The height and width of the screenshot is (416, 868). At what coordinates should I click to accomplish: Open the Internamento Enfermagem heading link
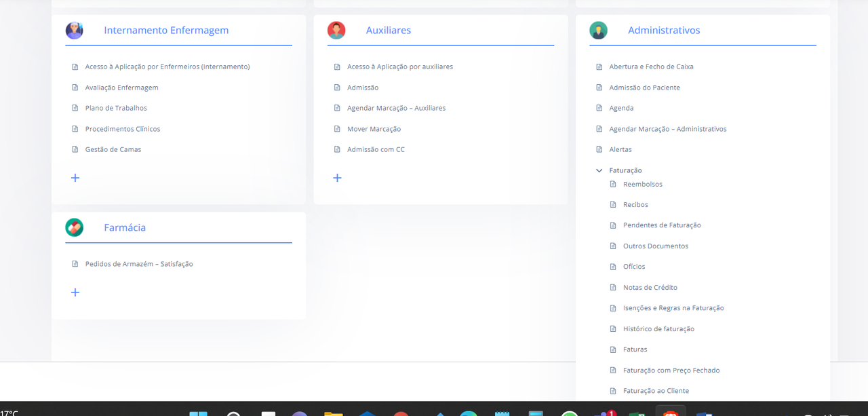(x=166, y=31)
